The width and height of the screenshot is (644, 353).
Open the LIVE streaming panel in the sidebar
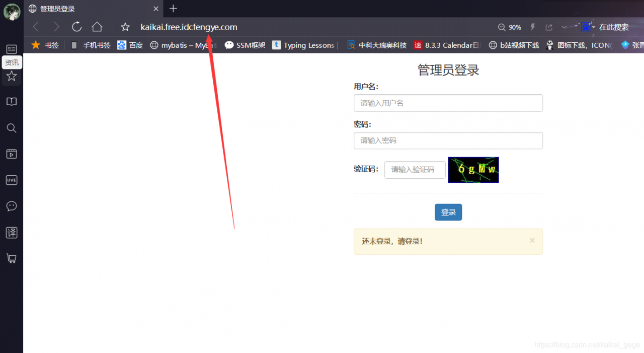click(x=12, y=180)
